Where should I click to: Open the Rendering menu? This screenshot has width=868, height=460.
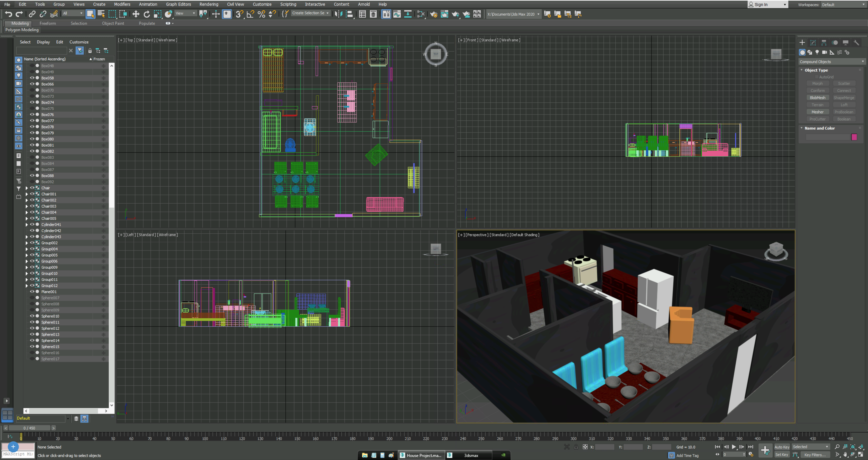209,4
